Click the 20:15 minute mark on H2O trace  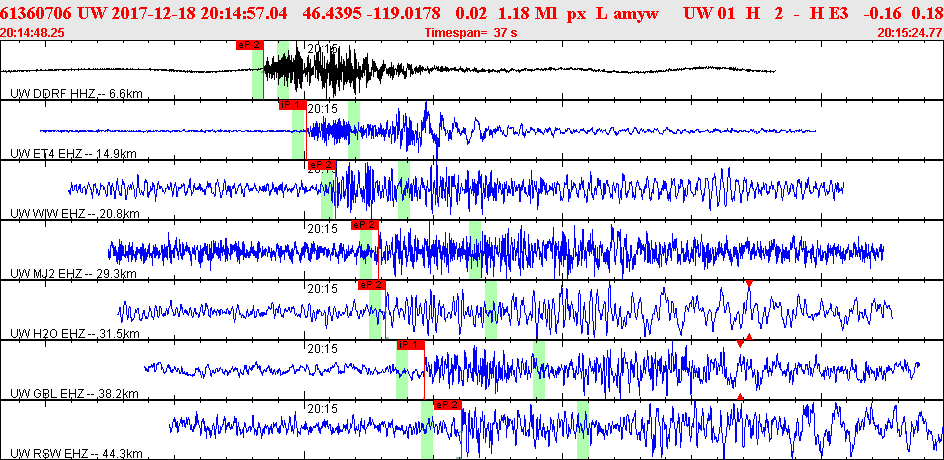322,289
